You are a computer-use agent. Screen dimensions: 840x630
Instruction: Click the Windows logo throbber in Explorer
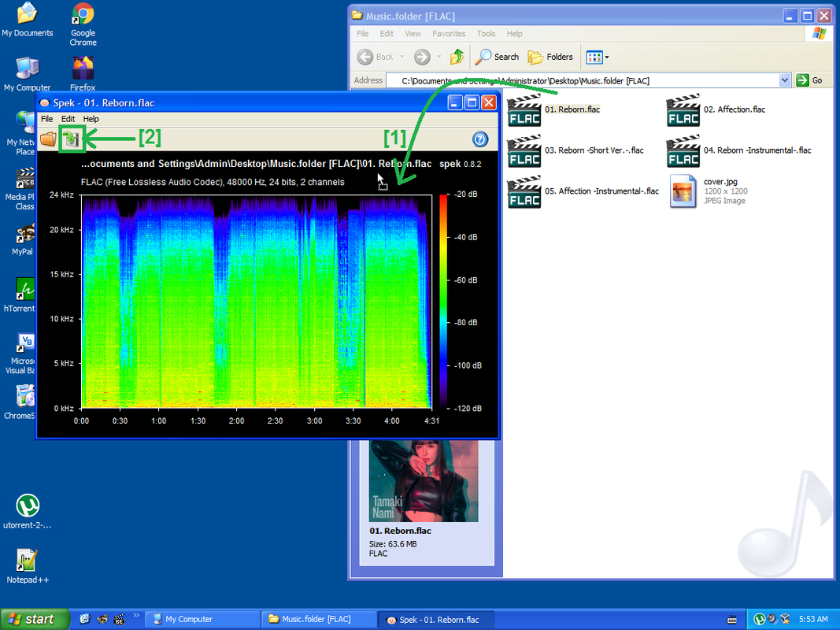[819, 33]
